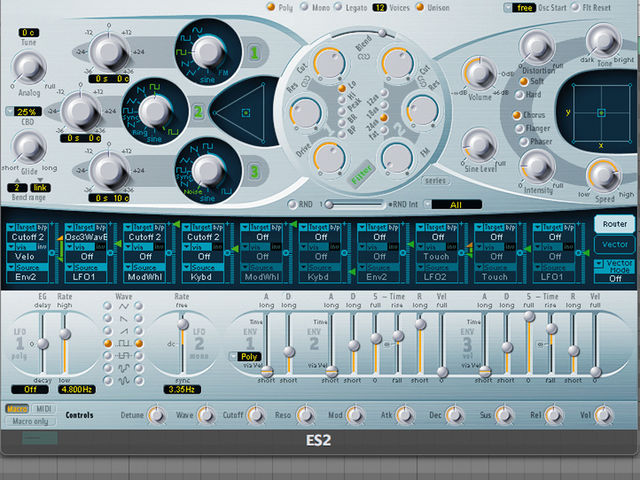Select the MIDI controls tab
This screenshot has height=480, width=640.
pyautogui.click(x=43, y=409)
